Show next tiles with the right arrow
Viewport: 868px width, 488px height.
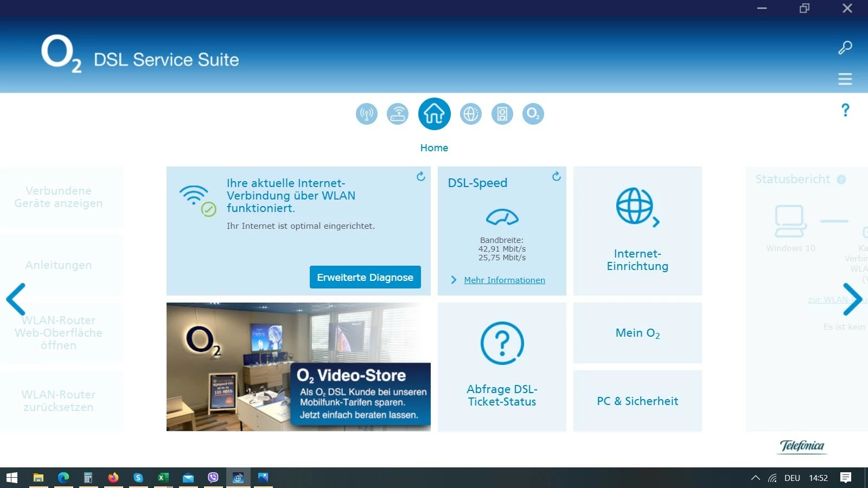click(852, 299)
